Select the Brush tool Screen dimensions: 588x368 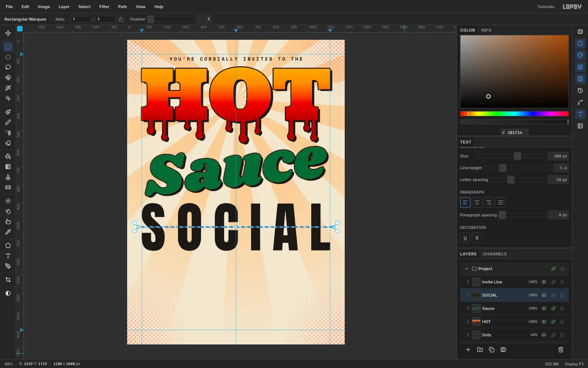click(x=8, y=112)
